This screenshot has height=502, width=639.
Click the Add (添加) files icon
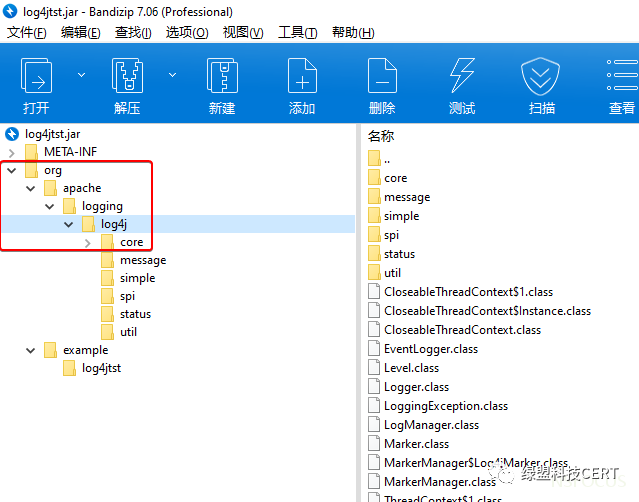302,78
